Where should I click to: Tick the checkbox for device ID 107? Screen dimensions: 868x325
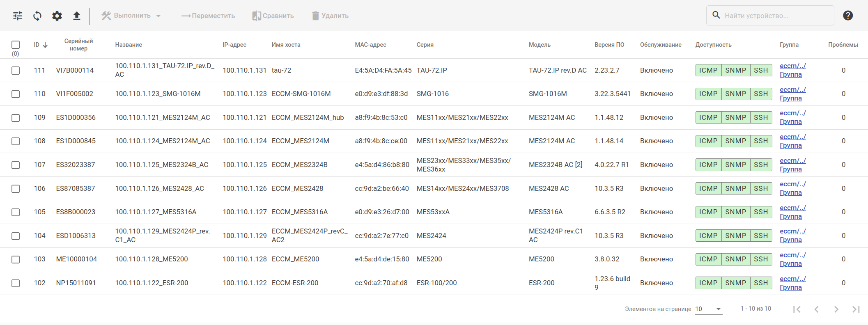click(16, 165)
